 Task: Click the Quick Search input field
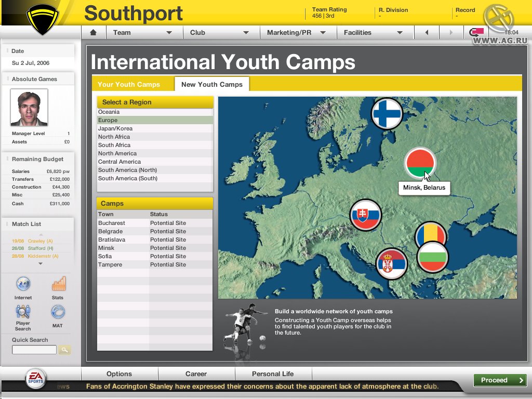tap(34, 350)
